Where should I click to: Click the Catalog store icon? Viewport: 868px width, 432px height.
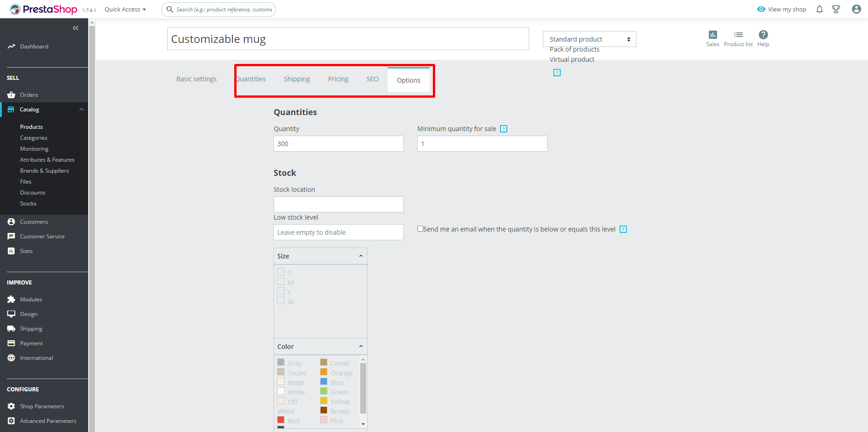[x=11, y=110]
